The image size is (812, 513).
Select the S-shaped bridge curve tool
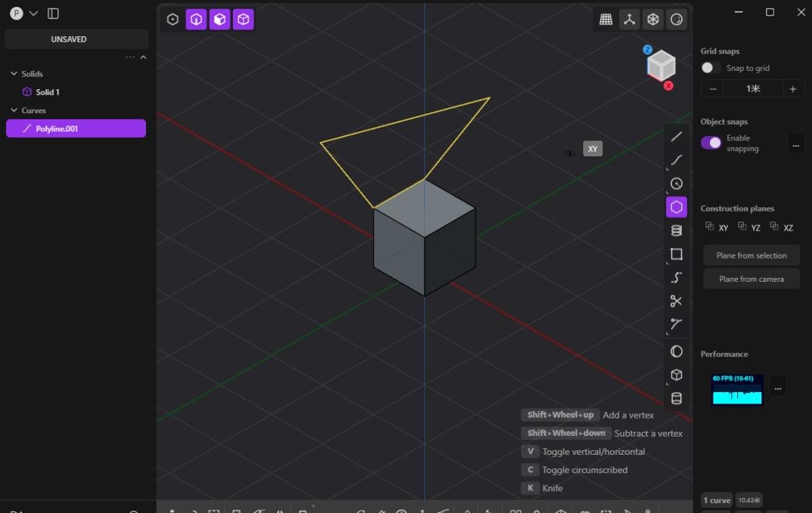pyautogui.click(x=677, y=278)
